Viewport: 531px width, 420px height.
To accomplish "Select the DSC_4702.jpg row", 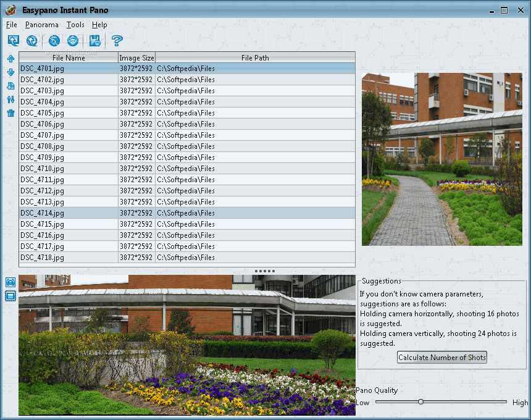I will 187,80.
